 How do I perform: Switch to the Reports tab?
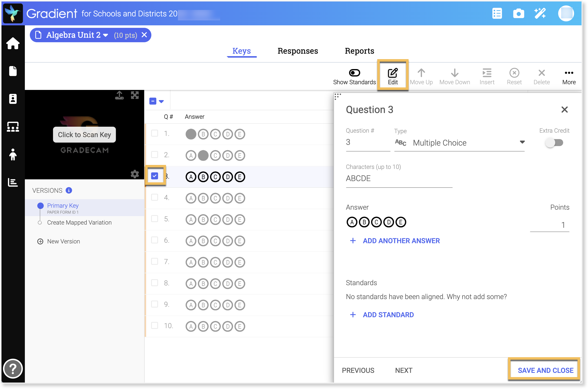point(359,51)
